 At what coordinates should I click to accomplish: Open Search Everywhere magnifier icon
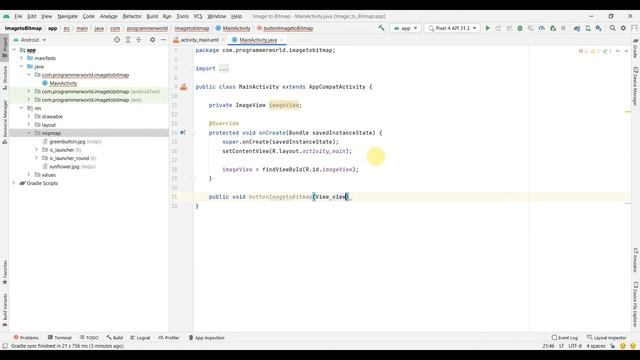tap(613, 28)
